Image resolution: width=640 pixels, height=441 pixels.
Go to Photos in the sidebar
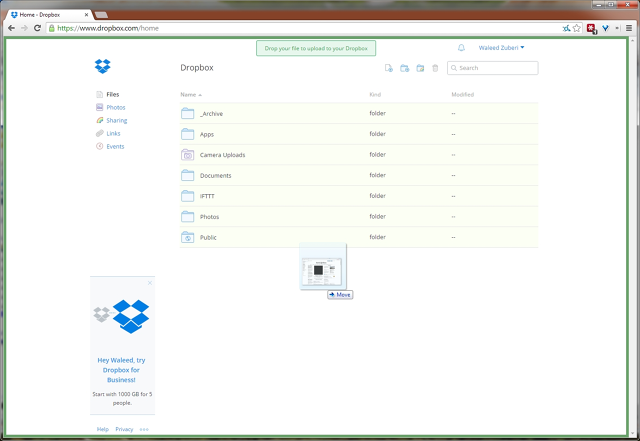pos(115,107)
